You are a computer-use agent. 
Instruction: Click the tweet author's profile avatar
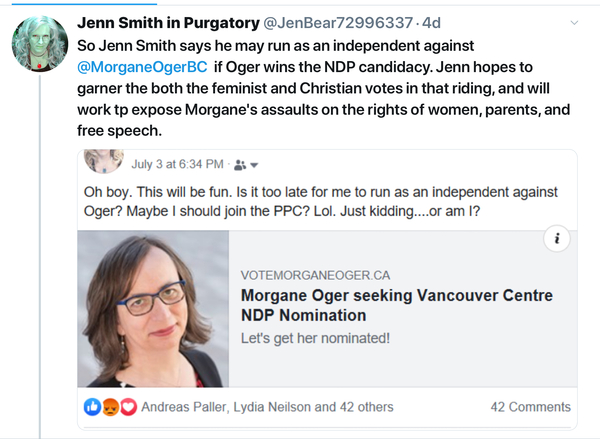tap(39, 46)
